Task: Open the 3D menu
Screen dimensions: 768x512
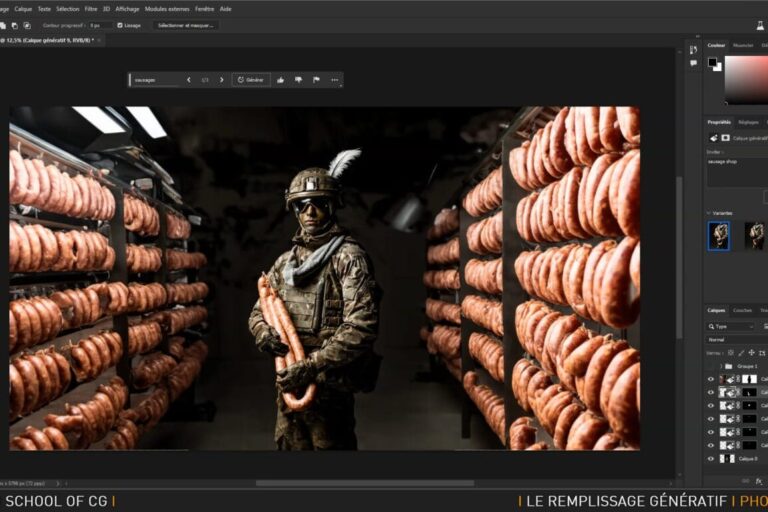Action: pyautogui.click(x=106, y=9)
